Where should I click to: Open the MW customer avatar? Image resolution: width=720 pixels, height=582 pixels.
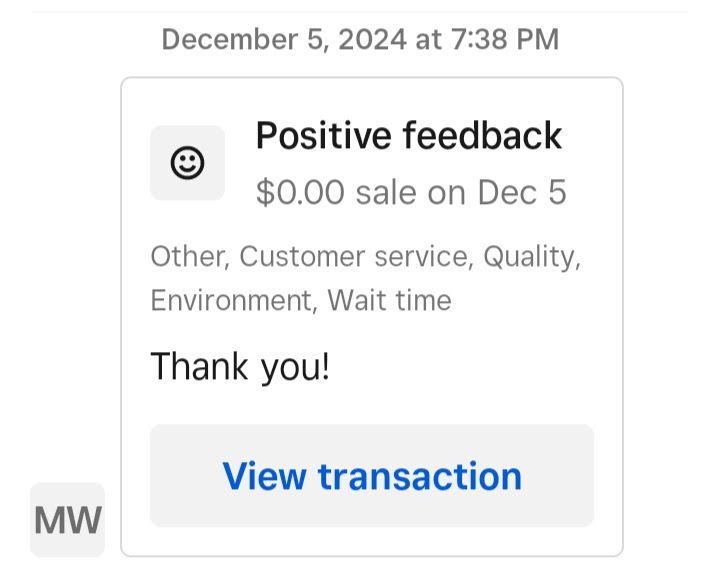68,520
